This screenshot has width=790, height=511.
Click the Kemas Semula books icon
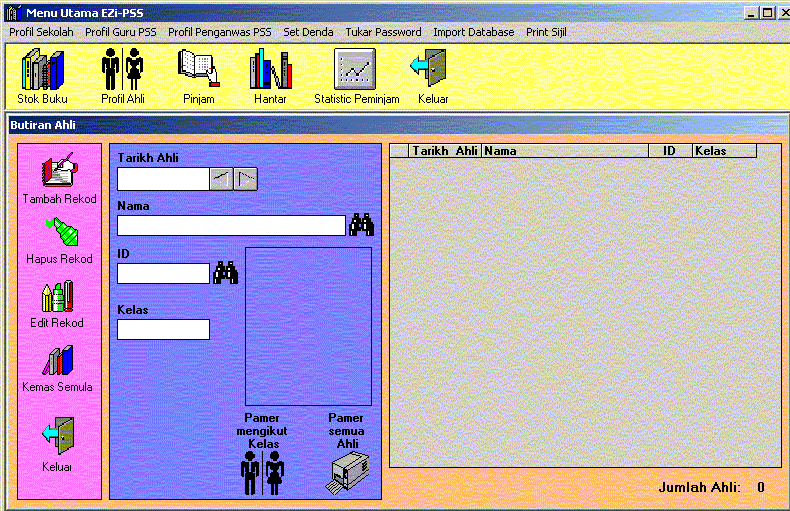point(58,360)
